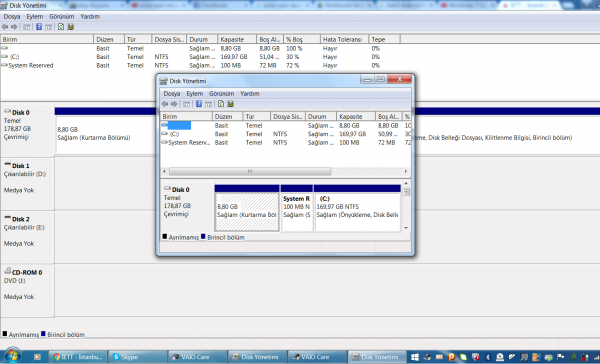This screenshot has width=600, height=364.
Task: Click yellow settings icon beside Refresh, front window
Action: point(230,104)
